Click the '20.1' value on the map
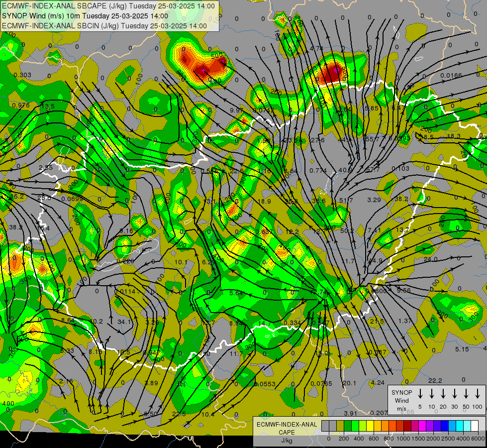This screenshot has height=448, width=487. [349, 383]
